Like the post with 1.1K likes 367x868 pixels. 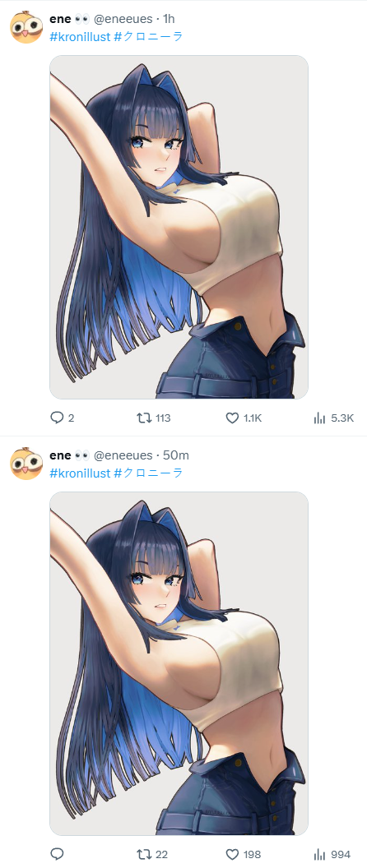click(x=244, y=418)
